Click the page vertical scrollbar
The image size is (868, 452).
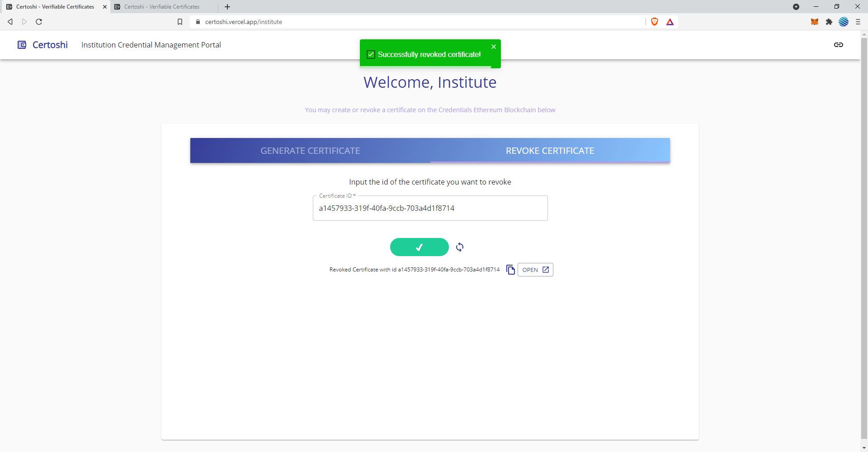(864, 238)
